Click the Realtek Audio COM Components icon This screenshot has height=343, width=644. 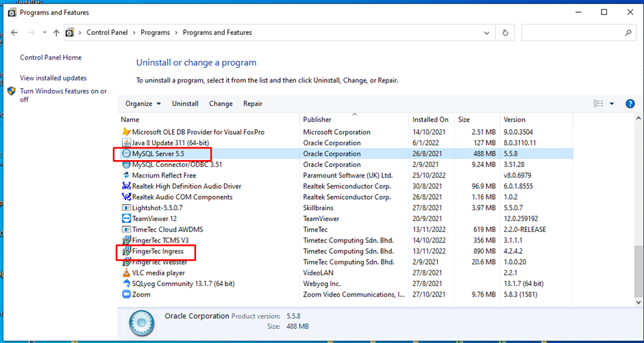coord(126,197)
